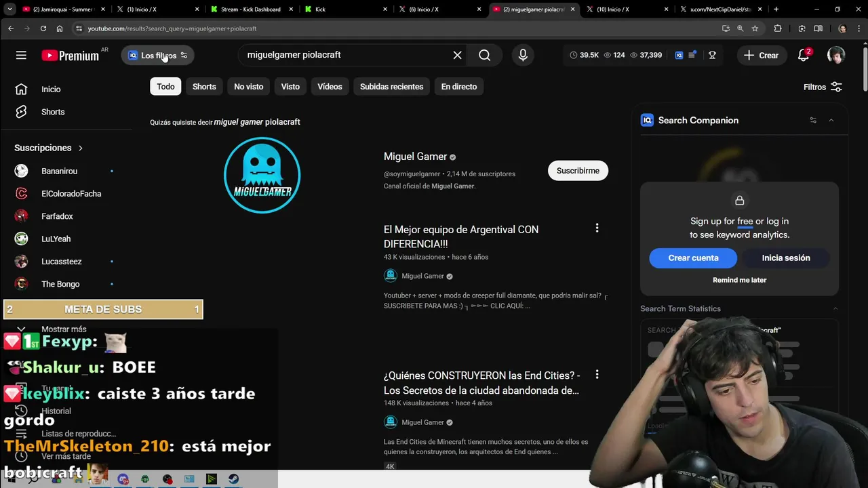868x488 pixels.
Task: Open the vidIQ list icon with blue dot
Action: (x=692, y=56)
